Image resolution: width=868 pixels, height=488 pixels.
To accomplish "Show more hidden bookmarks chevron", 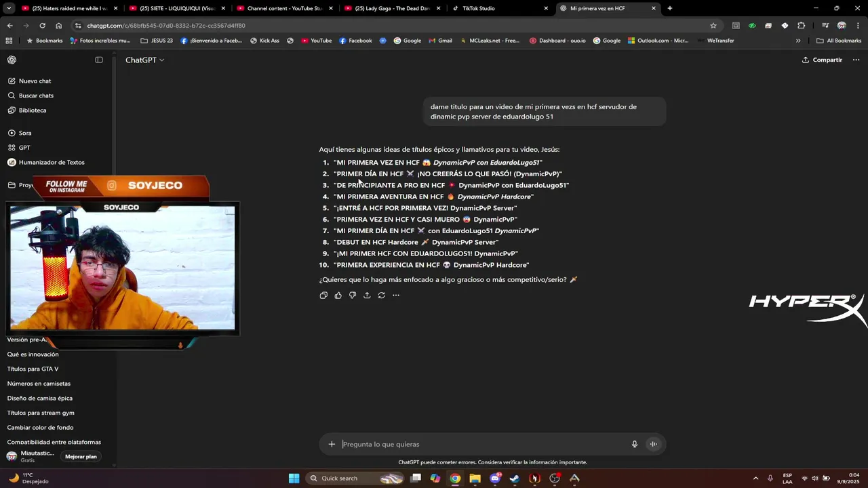I will click(798, 41).
